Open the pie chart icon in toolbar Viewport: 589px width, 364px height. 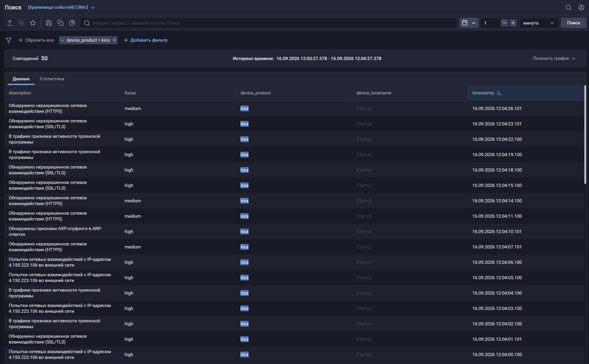[x=72, y=23]
